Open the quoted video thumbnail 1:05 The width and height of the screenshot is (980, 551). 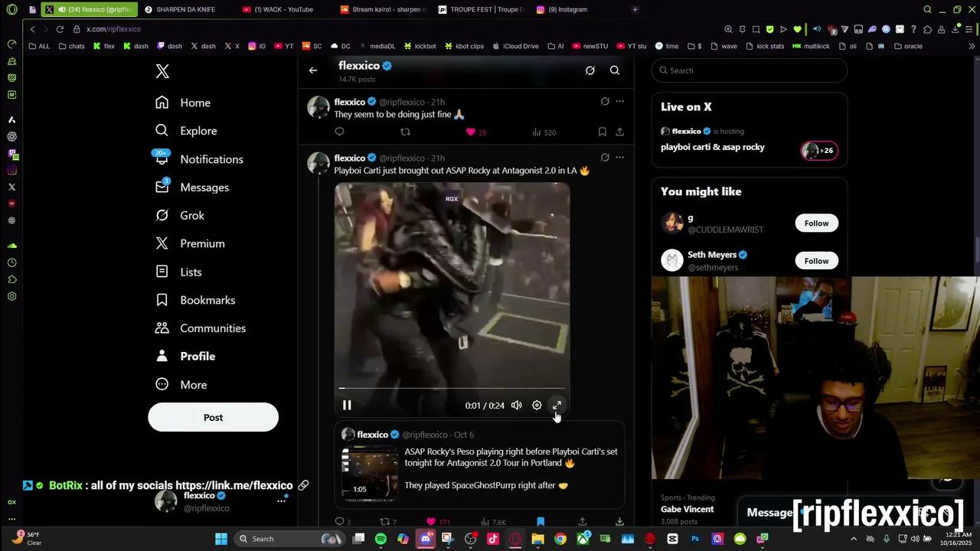pos(369,472)
